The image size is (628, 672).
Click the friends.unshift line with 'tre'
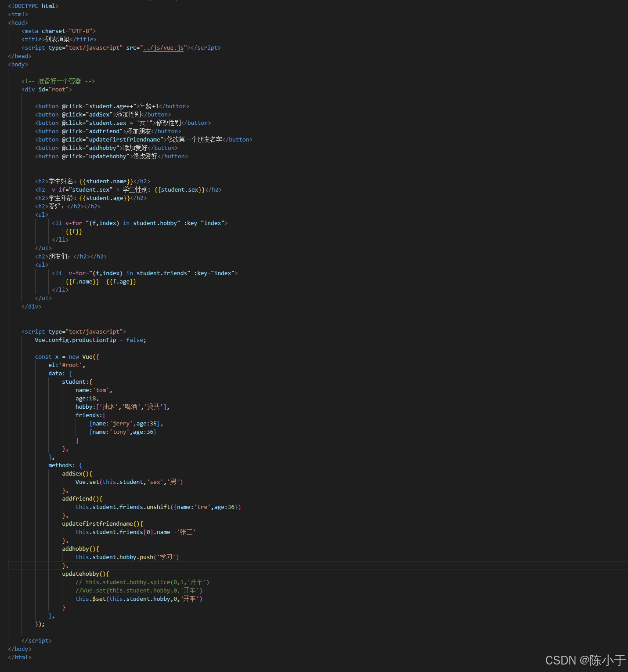158,507
